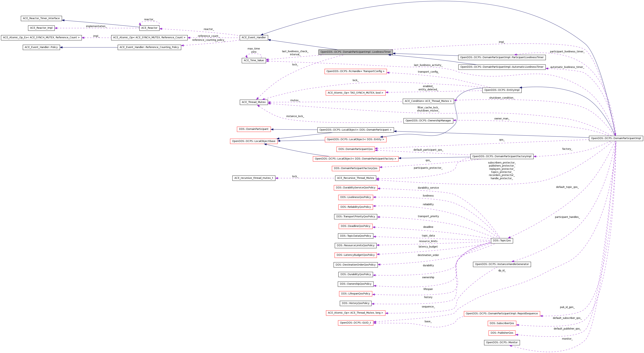Click the DDS::SubscriberQos node
Screen dimensions: 644x353
point(502,324)
